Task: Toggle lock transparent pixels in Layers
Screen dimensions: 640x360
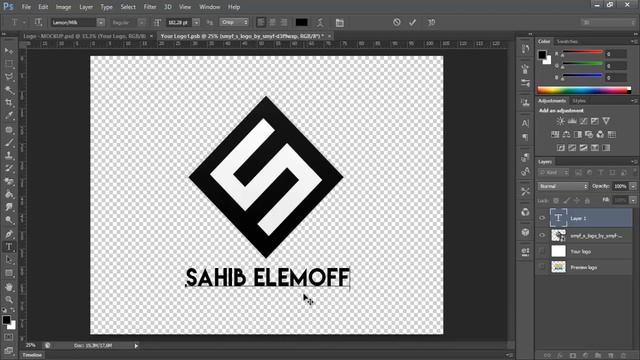Action: tap(556, 200)
